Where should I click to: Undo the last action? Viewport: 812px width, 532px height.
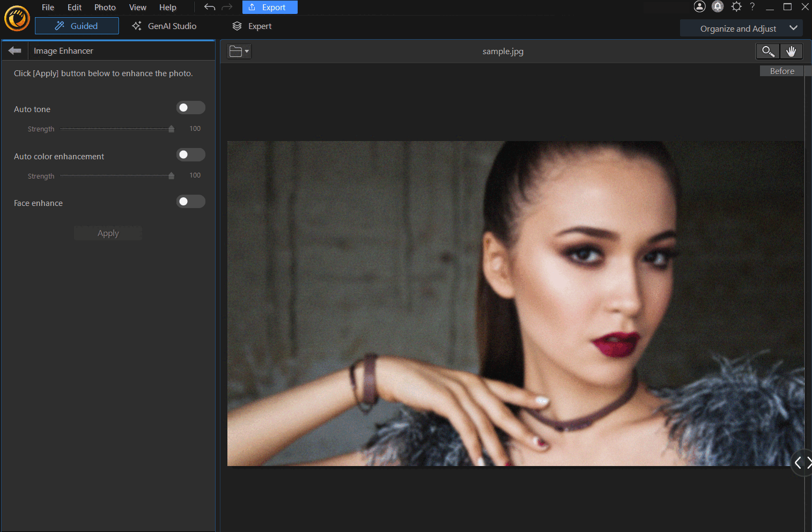pyautogui.click(x=209, y=7)
